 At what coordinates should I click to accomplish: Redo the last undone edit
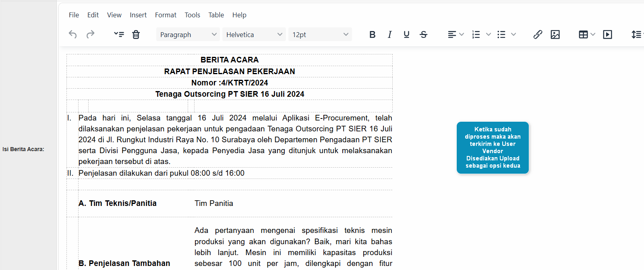point(91,35)
